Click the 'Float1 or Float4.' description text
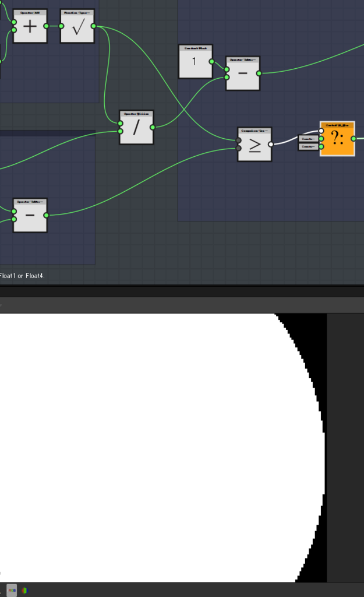Viewport: 364px width, 597px height. click(22, 276)
